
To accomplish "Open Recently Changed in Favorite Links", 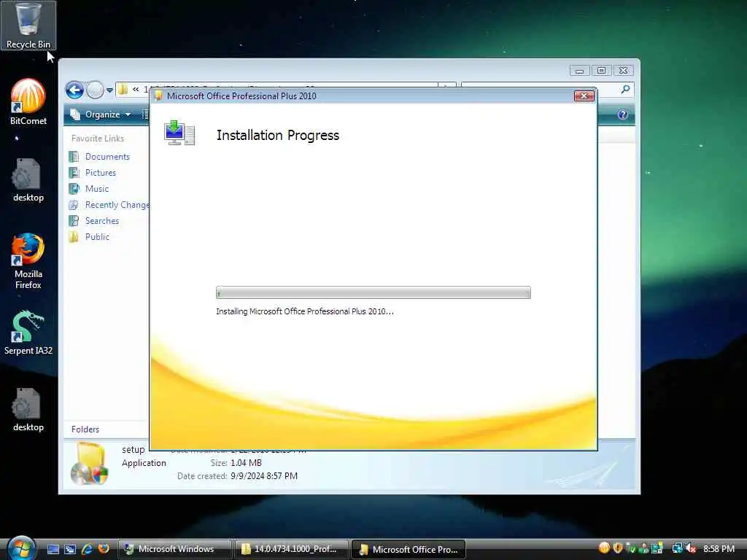I will coord(109,205).
